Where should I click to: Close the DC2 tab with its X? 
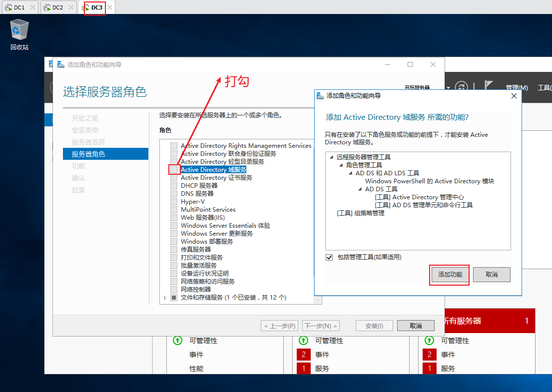(71, 7)
